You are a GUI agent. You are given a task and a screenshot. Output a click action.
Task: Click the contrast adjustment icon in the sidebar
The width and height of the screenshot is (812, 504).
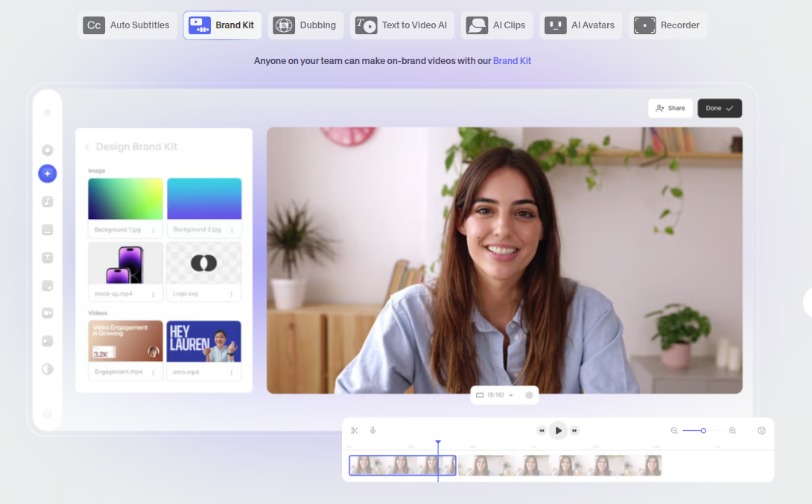[x=47, y=369]
